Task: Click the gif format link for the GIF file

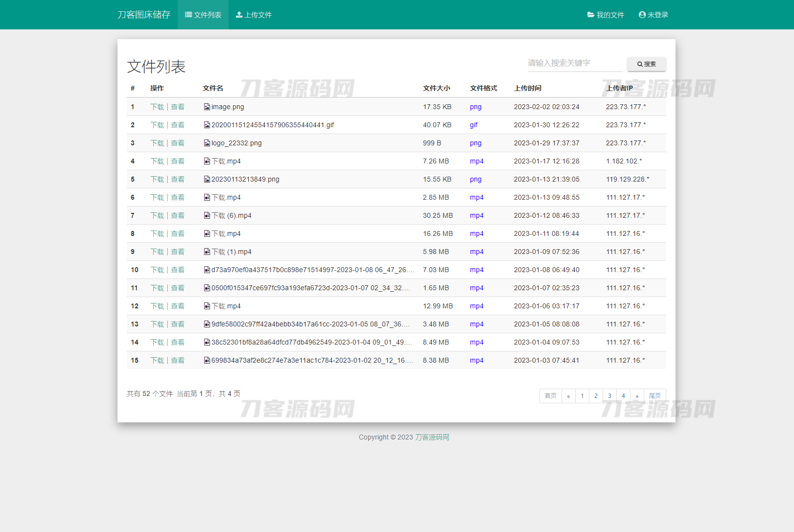Action: 473,125
